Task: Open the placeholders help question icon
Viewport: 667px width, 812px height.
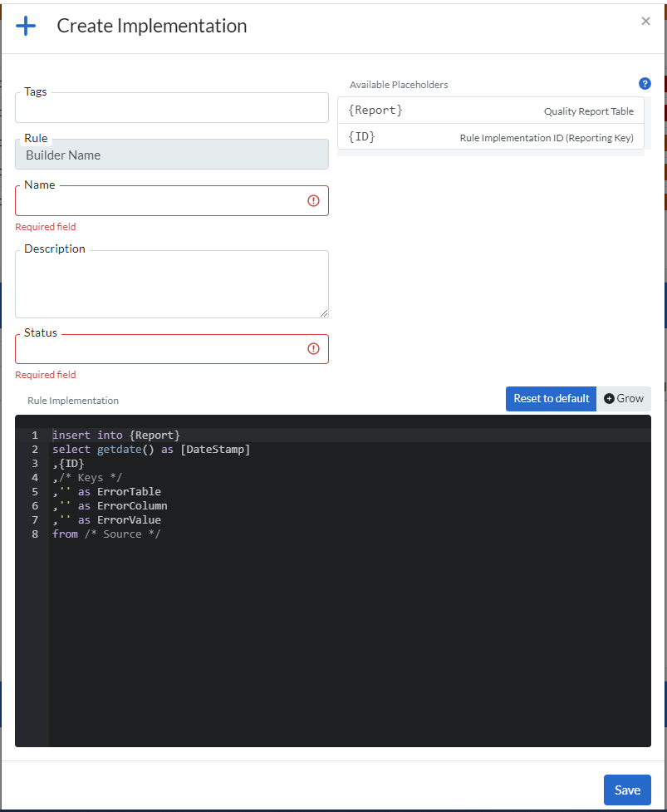Action: point(645,84)
